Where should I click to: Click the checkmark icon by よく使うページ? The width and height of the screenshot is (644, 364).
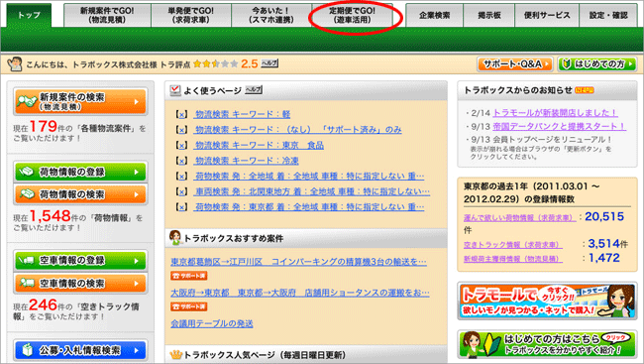tap(175, 90)
